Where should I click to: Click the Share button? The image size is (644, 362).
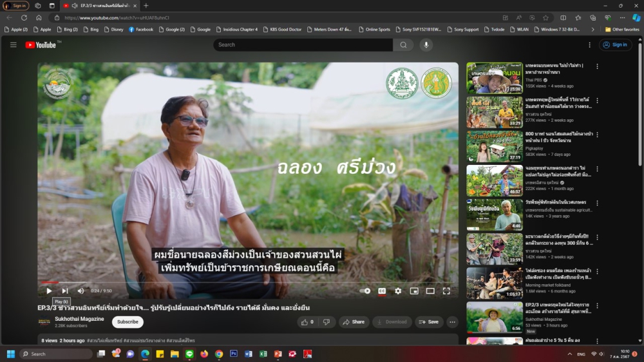coord(354,322)
